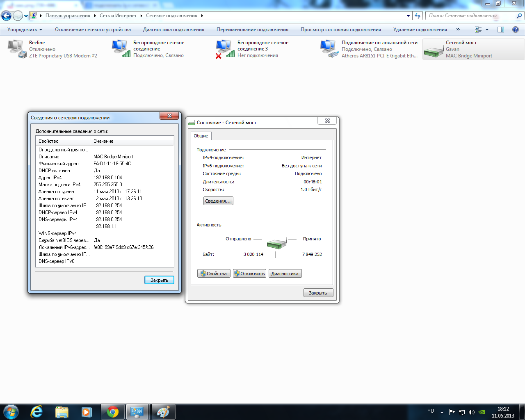Image resolution: width=525 pixels, height=420 pixels.
Task: Open bridge Свойства properties button
Action: click(x=214, y=274)
